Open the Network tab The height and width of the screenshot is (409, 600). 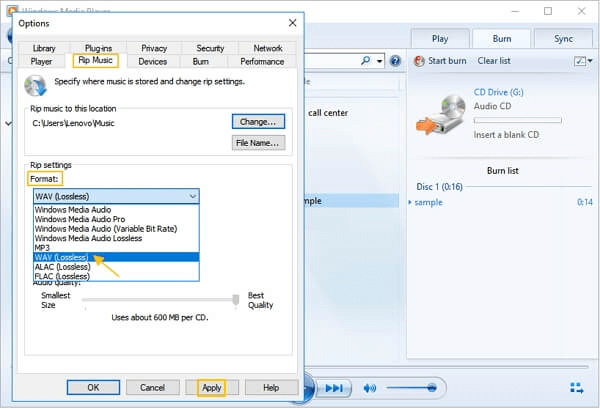pos(268,48)
